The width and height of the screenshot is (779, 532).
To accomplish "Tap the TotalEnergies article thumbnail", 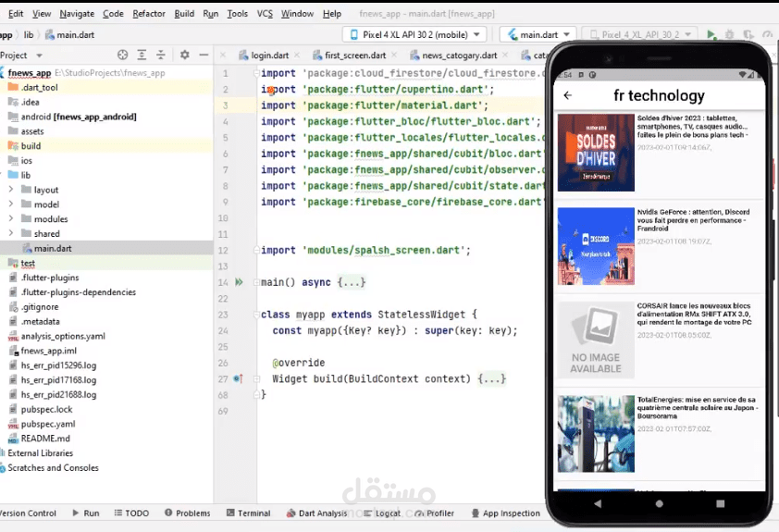I will pos(596,434).
